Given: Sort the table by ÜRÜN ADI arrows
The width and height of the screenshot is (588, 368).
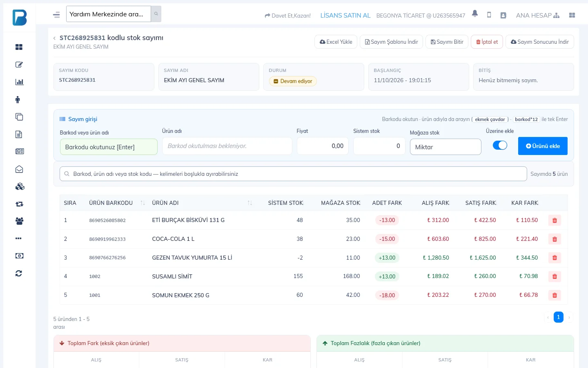Looking at the screenshot, I should 249,203.
